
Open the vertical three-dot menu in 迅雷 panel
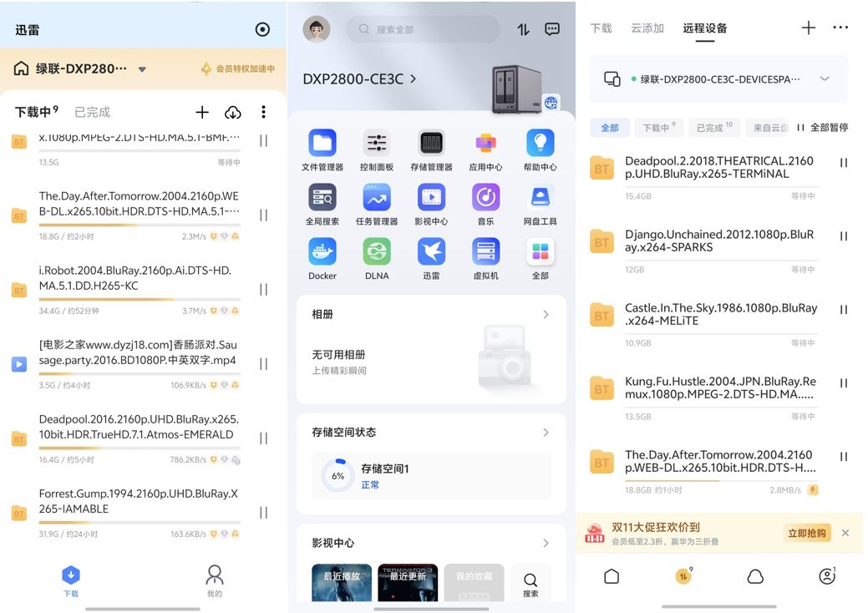click(263, 112)
